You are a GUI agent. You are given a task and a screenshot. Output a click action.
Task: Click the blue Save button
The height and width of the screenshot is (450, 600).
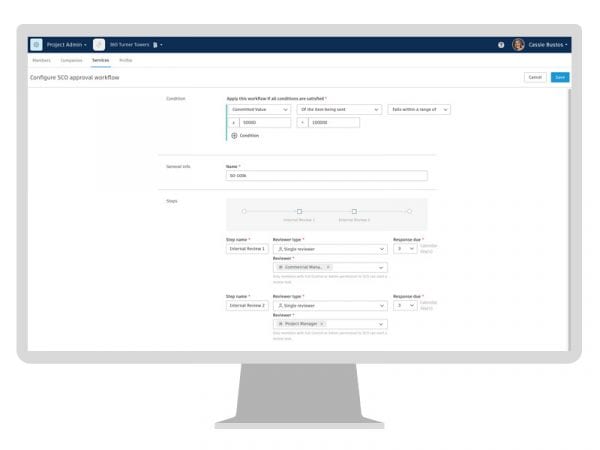[x=560, y=77]
